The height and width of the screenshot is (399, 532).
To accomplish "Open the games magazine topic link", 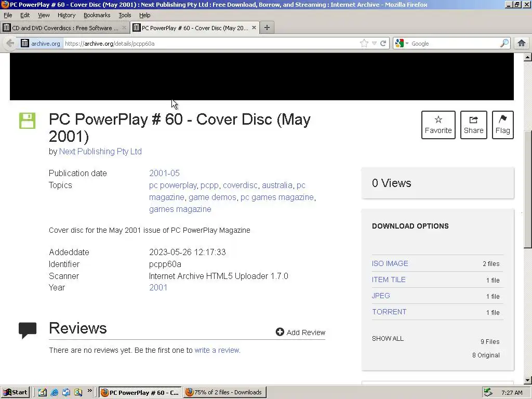I will [180, 209].
